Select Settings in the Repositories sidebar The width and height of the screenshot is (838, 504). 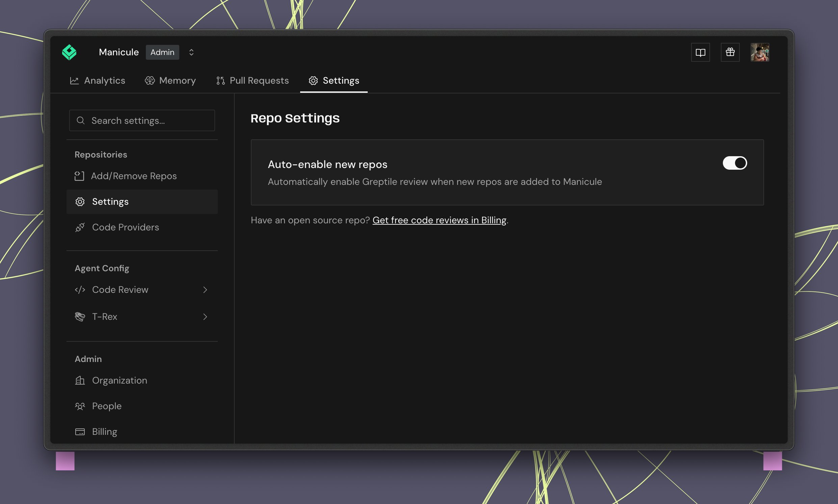[142, 202]
